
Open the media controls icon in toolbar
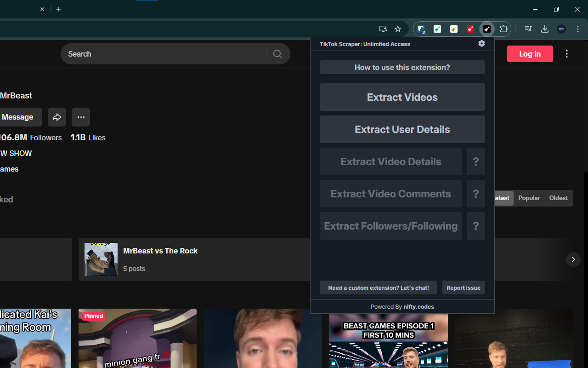(528, 29)
